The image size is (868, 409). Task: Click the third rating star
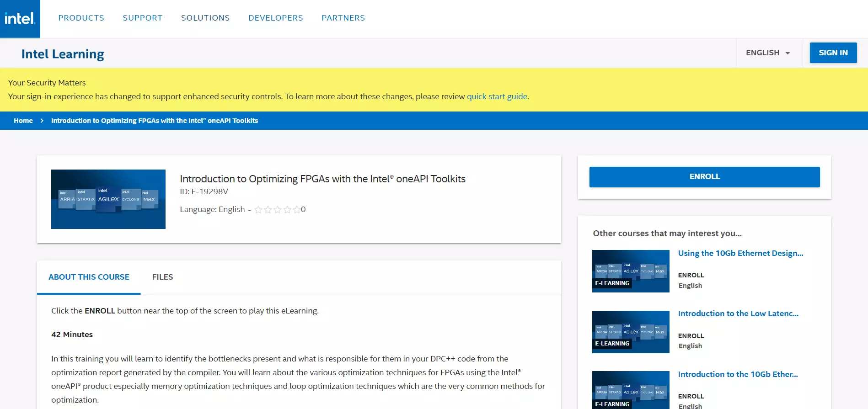[x=278, y=210]
